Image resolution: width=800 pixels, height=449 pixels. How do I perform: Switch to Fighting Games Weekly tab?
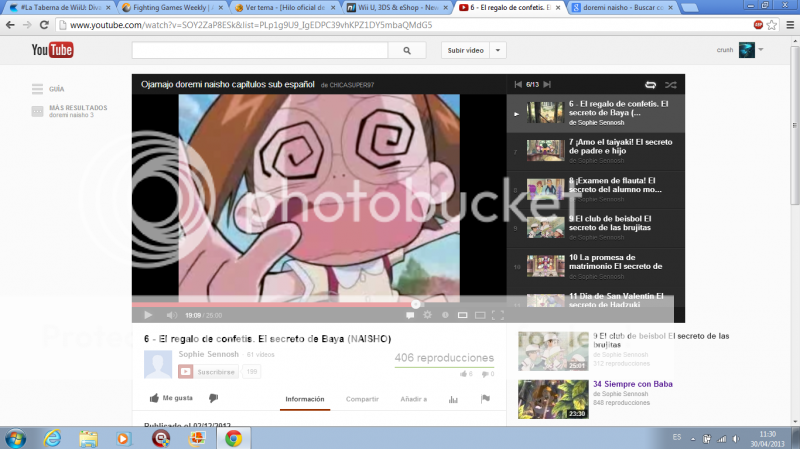(x=172, y=8)
